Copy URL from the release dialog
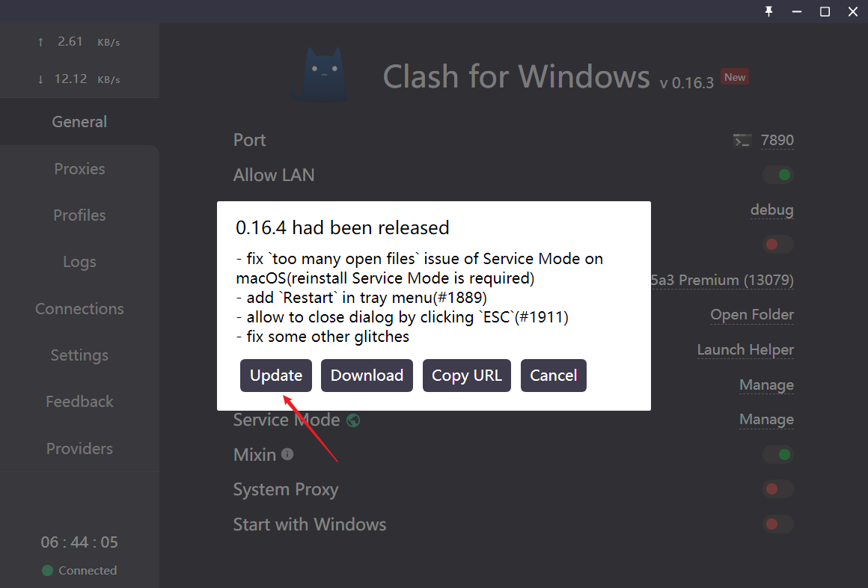The image size is (868, 588). [x=467, y=376]
